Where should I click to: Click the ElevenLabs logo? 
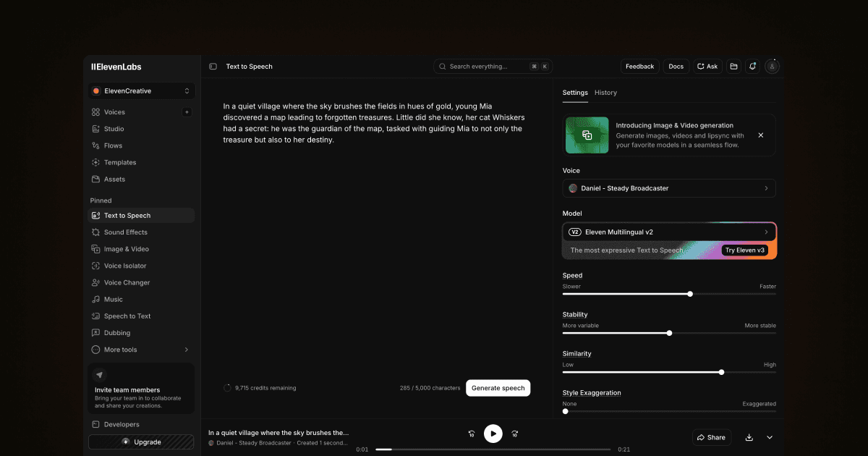pyautogui.click(x=116, y=67)
